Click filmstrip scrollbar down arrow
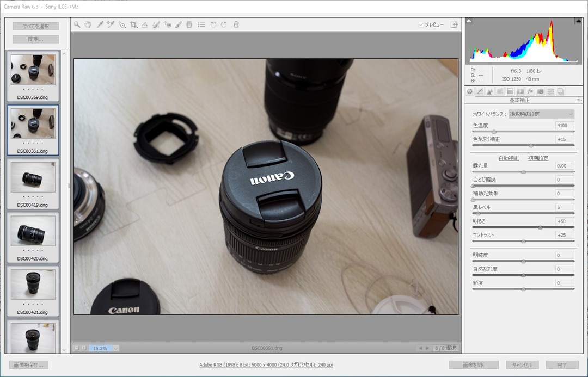This screenshot has width=588, height=377. pos(64,350)
